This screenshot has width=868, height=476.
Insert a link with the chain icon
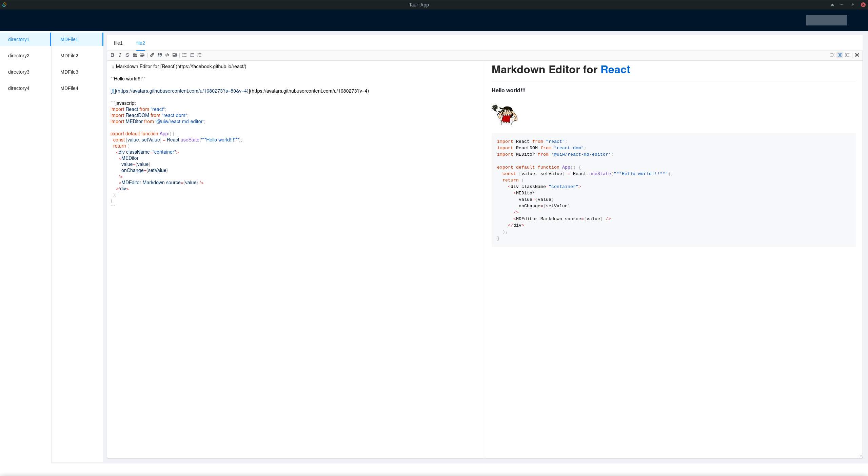click(x=152, y=55)
